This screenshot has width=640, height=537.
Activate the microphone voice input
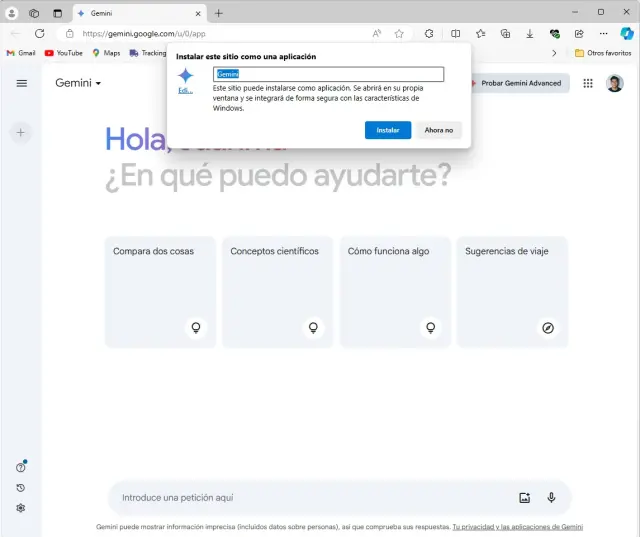pyautogui.click(x=551, y=497)
